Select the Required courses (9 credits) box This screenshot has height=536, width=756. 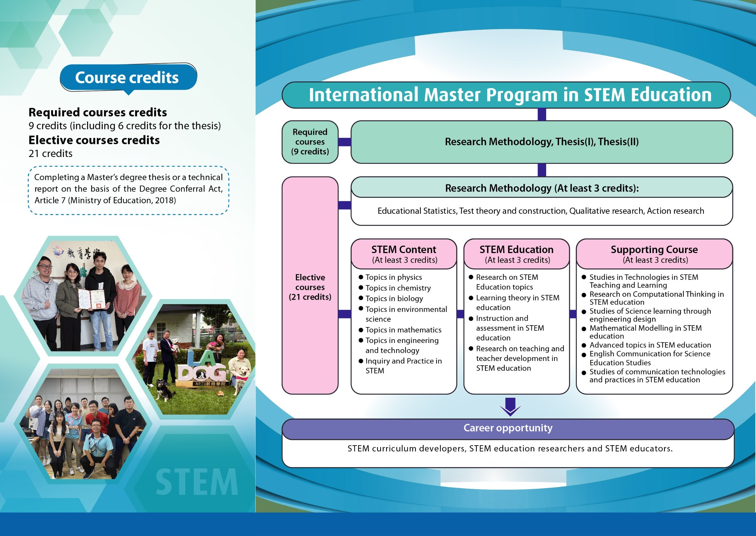click(x=310, y=141)
